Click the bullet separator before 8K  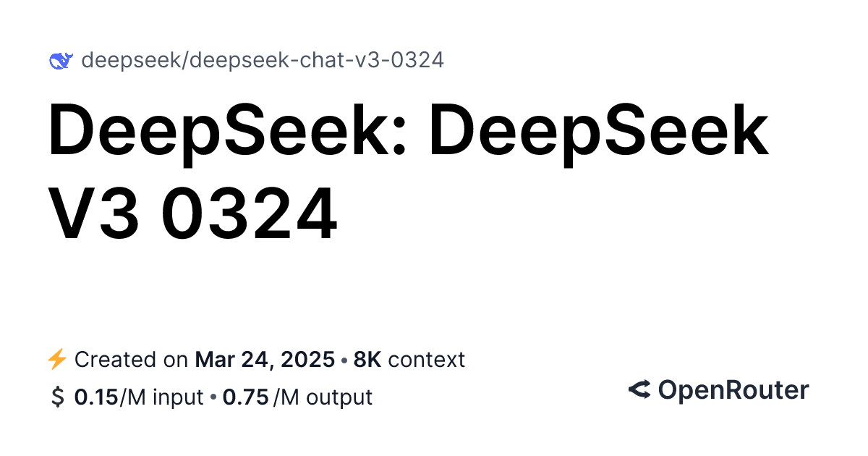click(344, 360)
